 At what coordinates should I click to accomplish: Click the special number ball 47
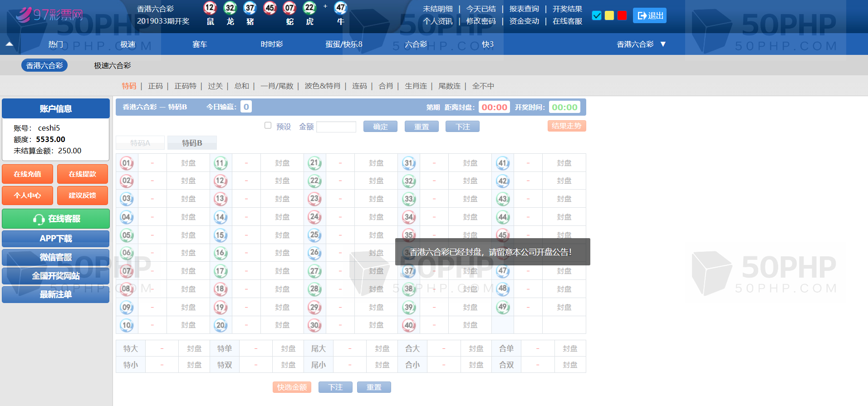click(340, 8)
